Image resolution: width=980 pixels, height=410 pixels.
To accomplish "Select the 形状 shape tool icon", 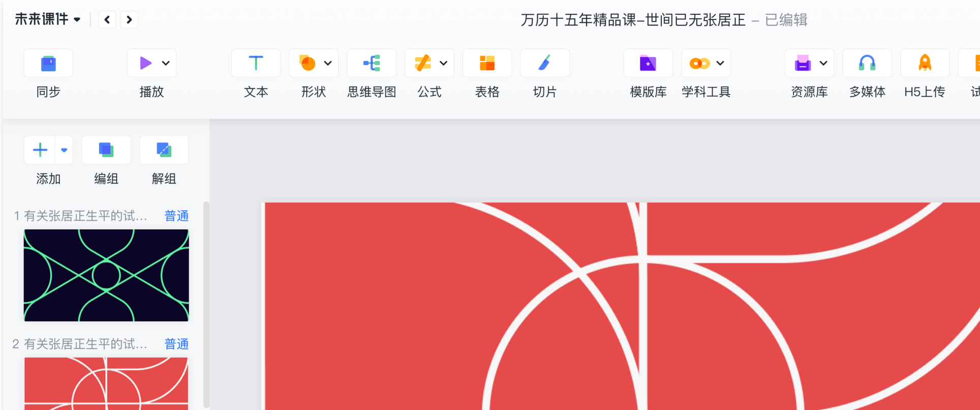I will click(308, 63).
